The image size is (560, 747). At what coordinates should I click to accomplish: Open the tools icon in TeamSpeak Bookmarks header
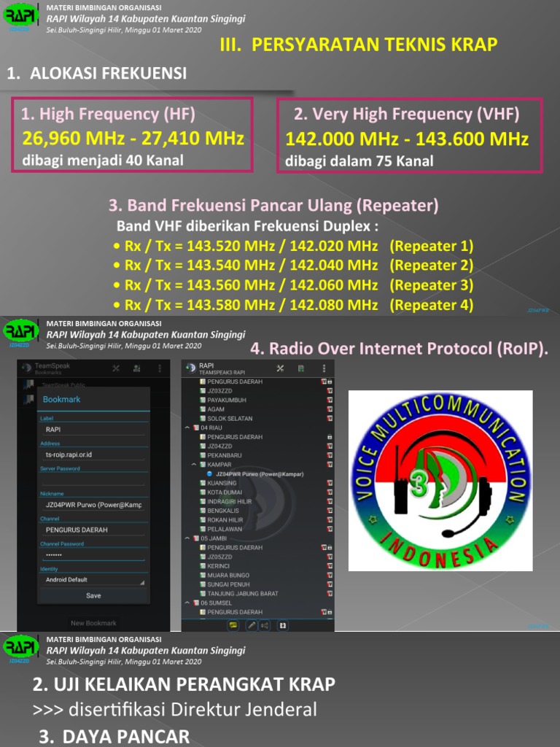(116, 368)
